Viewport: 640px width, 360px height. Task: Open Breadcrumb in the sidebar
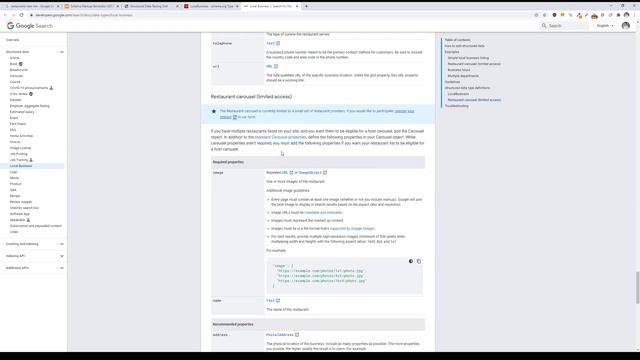coord(19,70)
